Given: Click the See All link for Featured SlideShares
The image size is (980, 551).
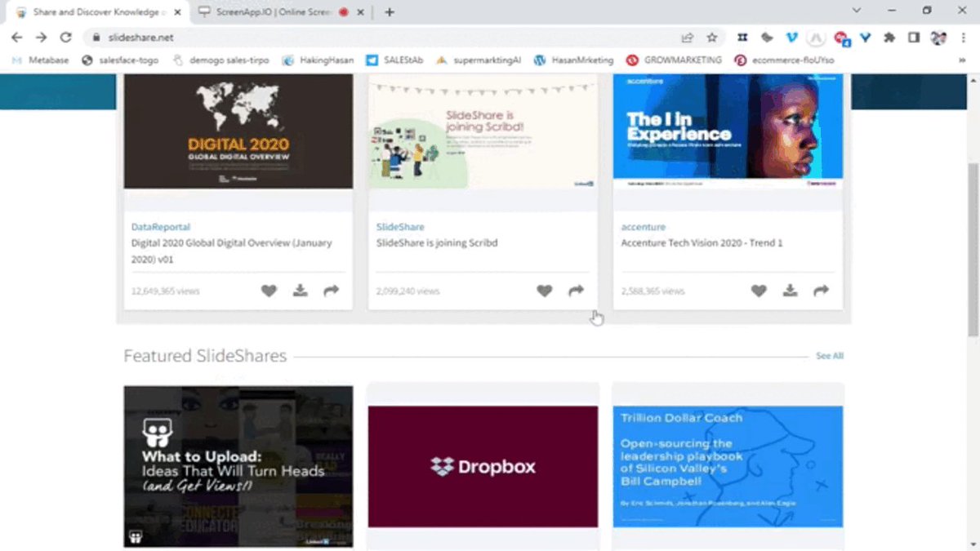Looking at the screenshot, I should [830, 356].
